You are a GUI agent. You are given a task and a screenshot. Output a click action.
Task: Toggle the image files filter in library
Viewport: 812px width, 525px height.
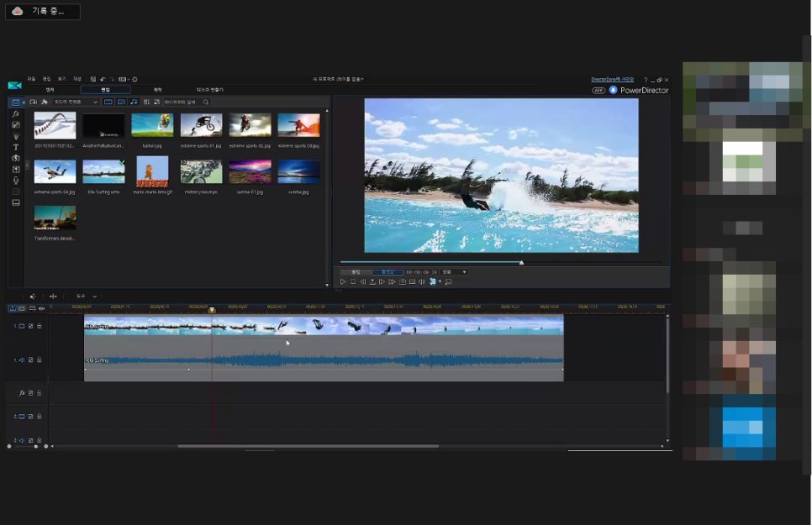point(121,102)
